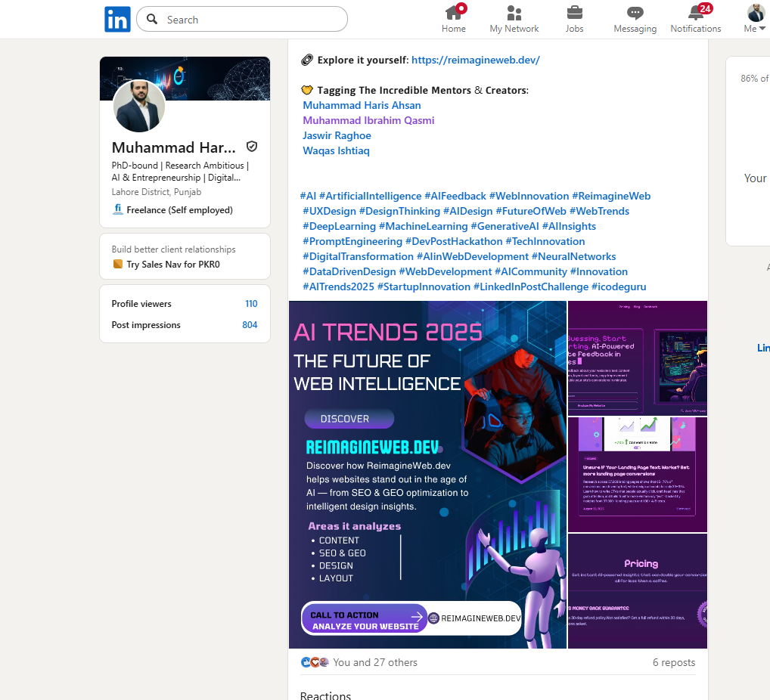Image resolution: width=770 pixels, height=700 pixels.
Task: Click the #AIinWebDevelopment hashtag
Action: pos(473,257)
